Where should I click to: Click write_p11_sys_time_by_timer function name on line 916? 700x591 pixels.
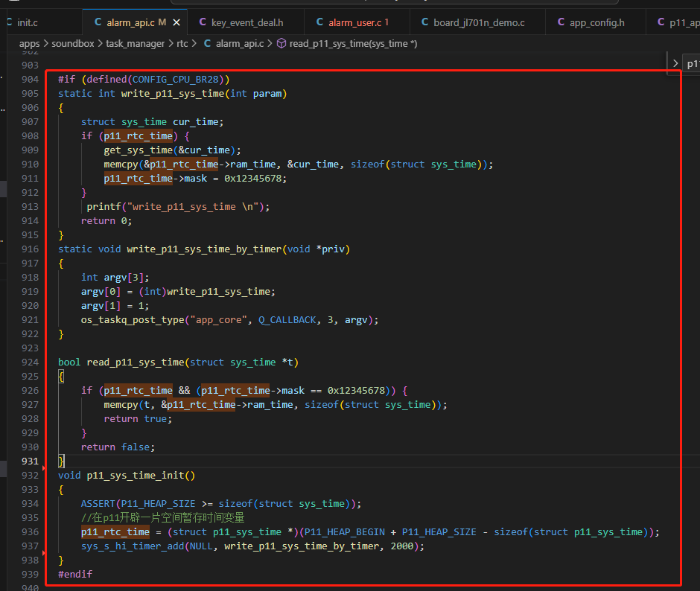(204, 249)
